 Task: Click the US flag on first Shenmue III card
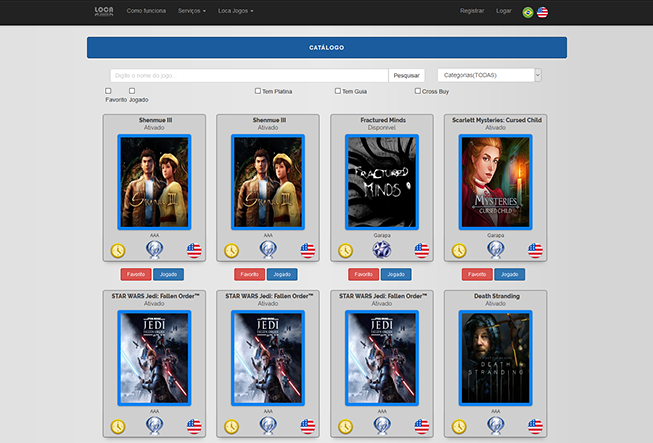click(x=194, y=251)
